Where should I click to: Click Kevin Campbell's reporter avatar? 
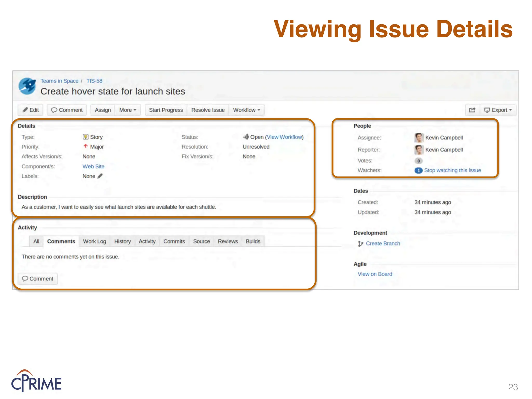(418, 150)
